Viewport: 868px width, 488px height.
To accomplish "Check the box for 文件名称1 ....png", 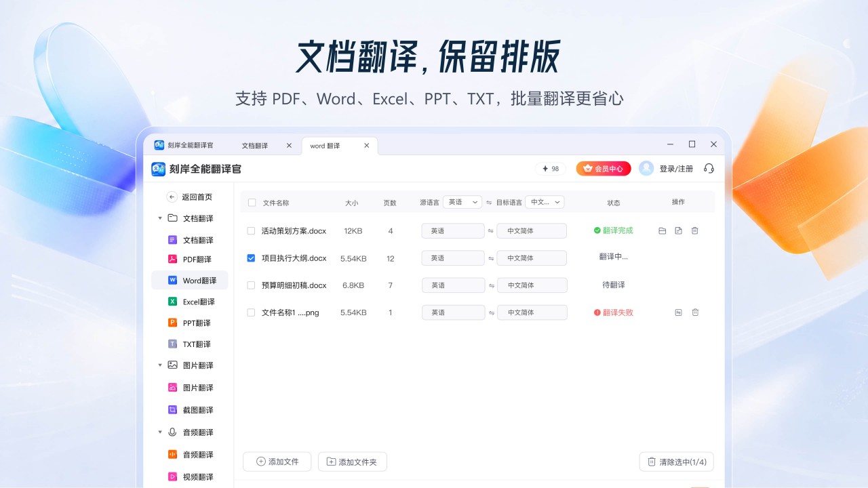I will click(251, 312).
